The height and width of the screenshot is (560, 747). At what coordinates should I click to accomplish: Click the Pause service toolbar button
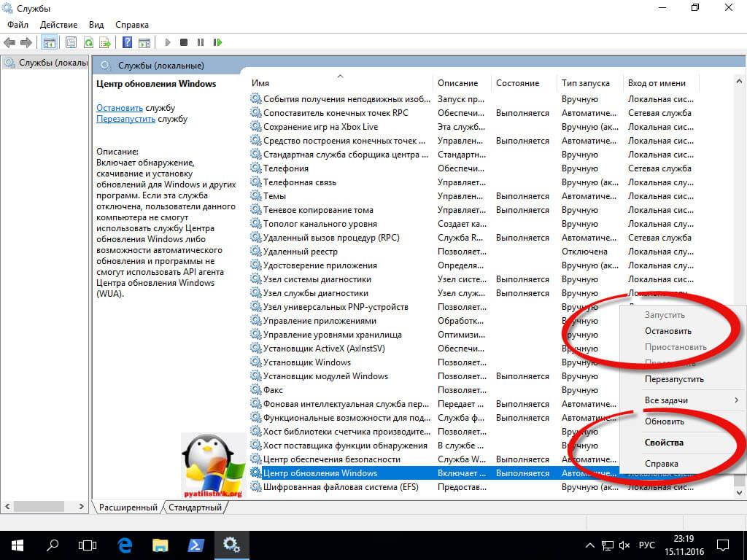point(201,42)
